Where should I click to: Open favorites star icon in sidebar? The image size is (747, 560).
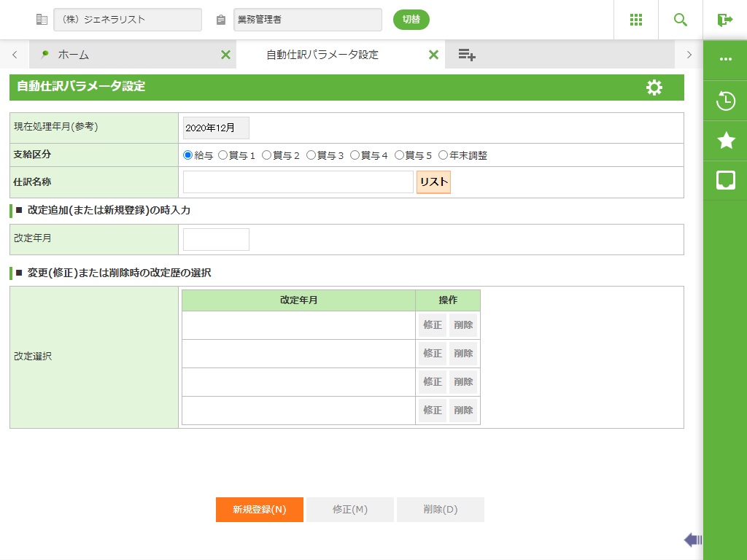(x=725, y=141)
